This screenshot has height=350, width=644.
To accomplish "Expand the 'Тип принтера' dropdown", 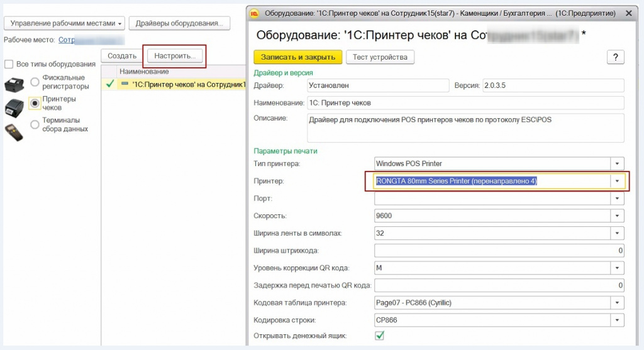I will (618, 163).
